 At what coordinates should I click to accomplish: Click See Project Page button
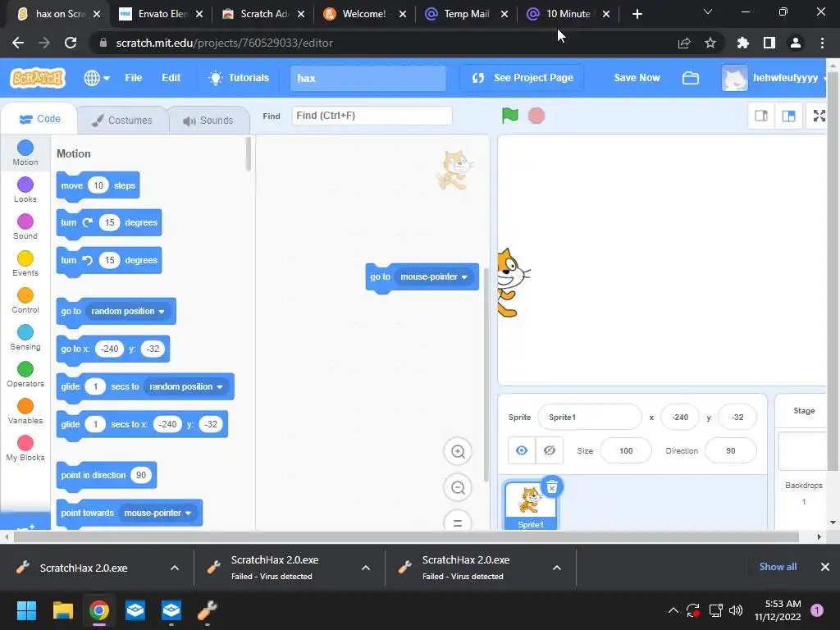coord(523,78)
